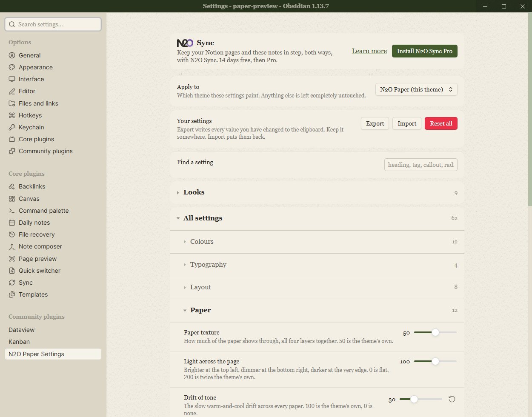Focus the Search settings field
Viewport: 532px width, 417px height.
click(x=53, y=24)
